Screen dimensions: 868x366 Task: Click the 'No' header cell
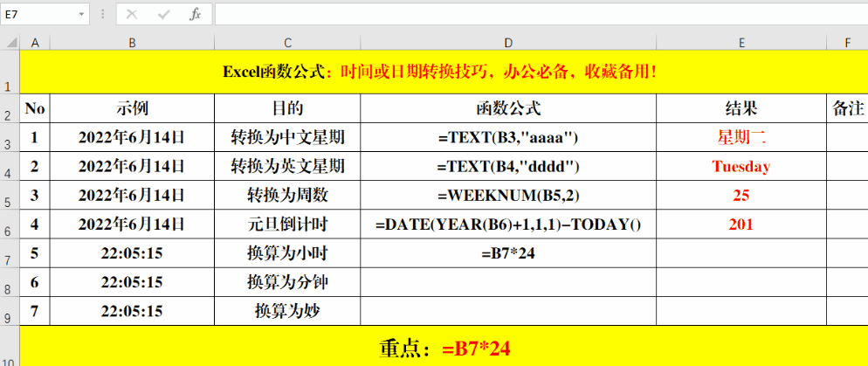[x=35, y=108]
